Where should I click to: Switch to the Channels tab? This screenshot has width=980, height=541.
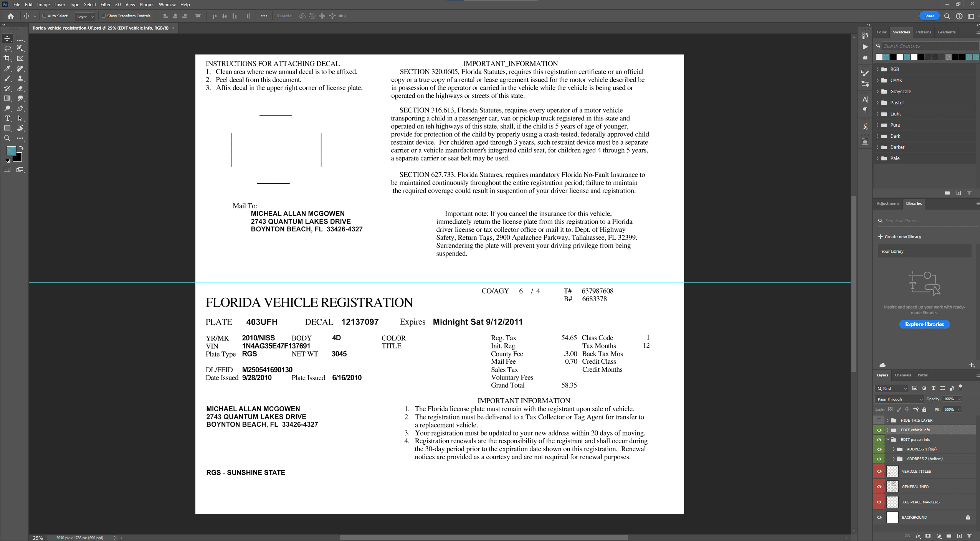(902, 375)
